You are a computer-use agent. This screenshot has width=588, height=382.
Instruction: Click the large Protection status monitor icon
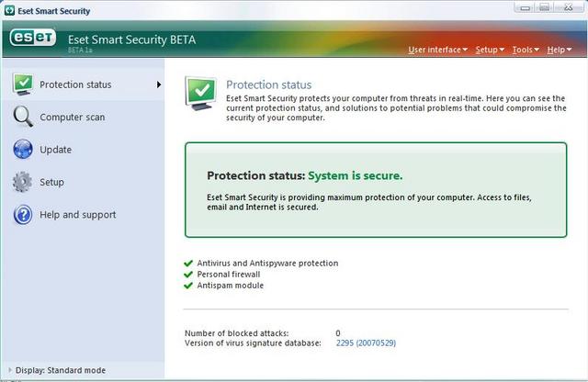[x=200, y=93]
